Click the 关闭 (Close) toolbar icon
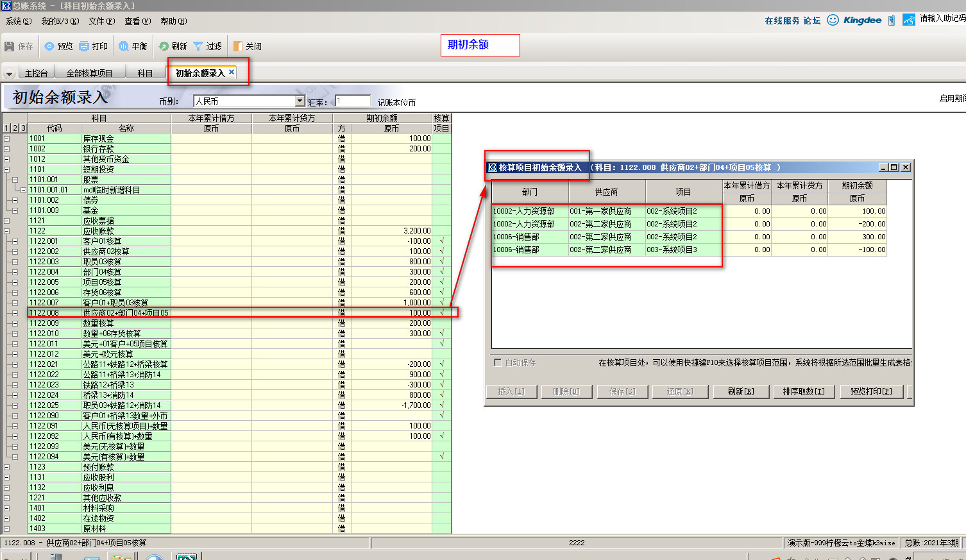This screenshot has height=560, width=966. pyautogui.click(x=238, y=46)
